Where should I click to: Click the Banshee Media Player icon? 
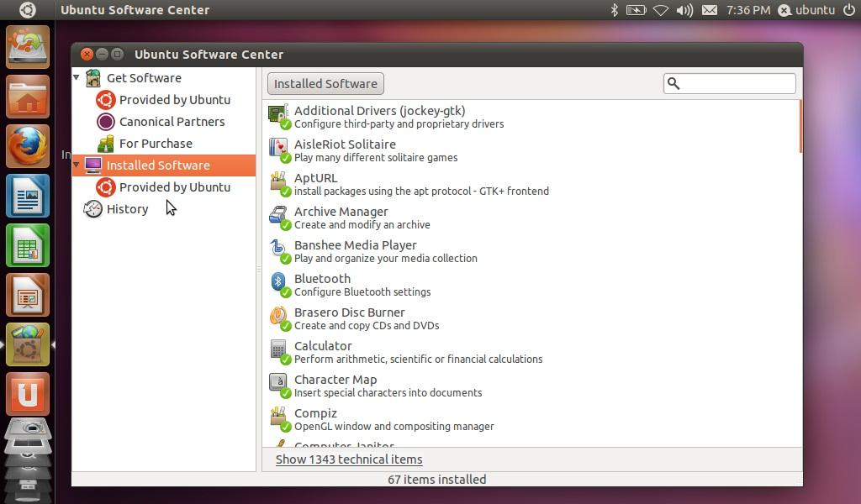279,251
